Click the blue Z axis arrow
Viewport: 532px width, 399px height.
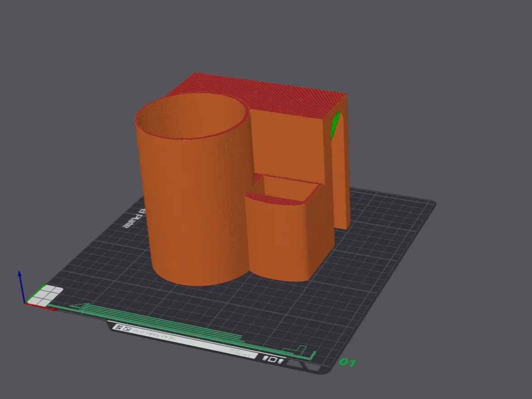(x=21, y=286)
